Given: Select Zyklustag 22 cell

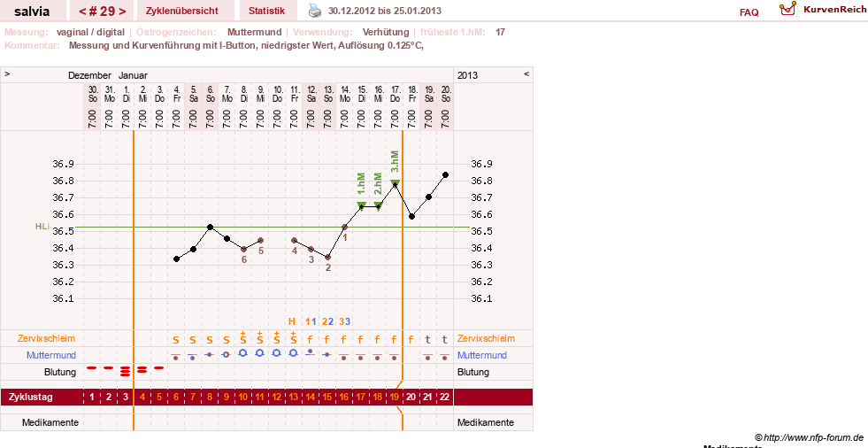Looking at the screenshot, I should pyautogui.click(x=444, y=397).
